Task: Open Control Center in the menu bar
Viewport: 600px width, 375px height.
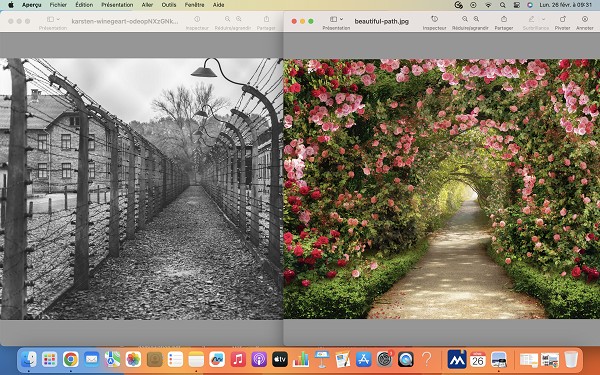Action: [x=517, y=5]
